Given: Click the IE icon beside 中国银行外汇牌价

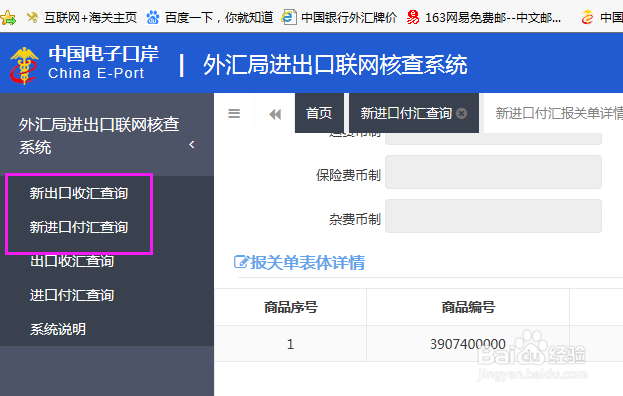Looking at the screenshot, I should 289,17.
